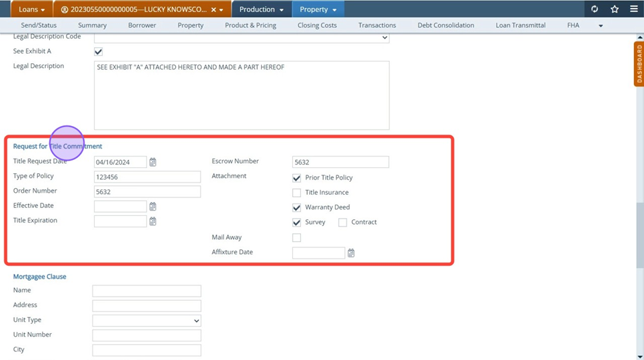Open the Dashboard side panel
Viewport: 644px width, 360px height.
(639, 65)
